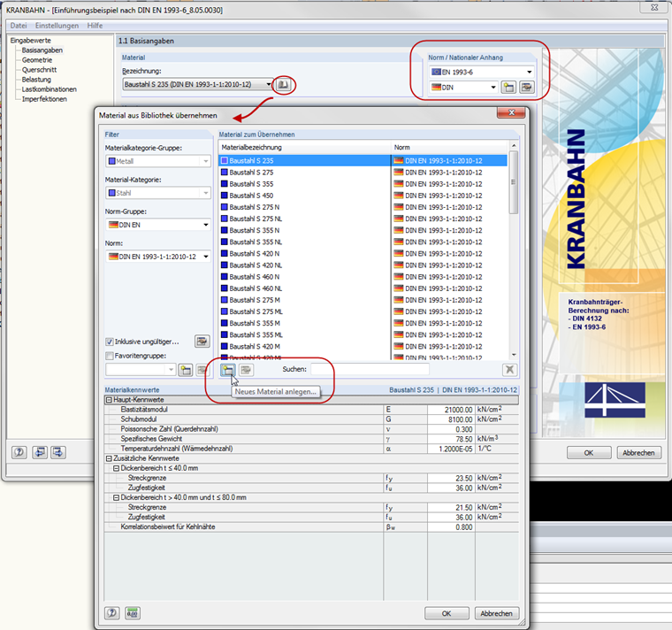The image size is (672, 630).
Task: Click Elastizitätsmodul value 21000.00
Action: point(451,410)
